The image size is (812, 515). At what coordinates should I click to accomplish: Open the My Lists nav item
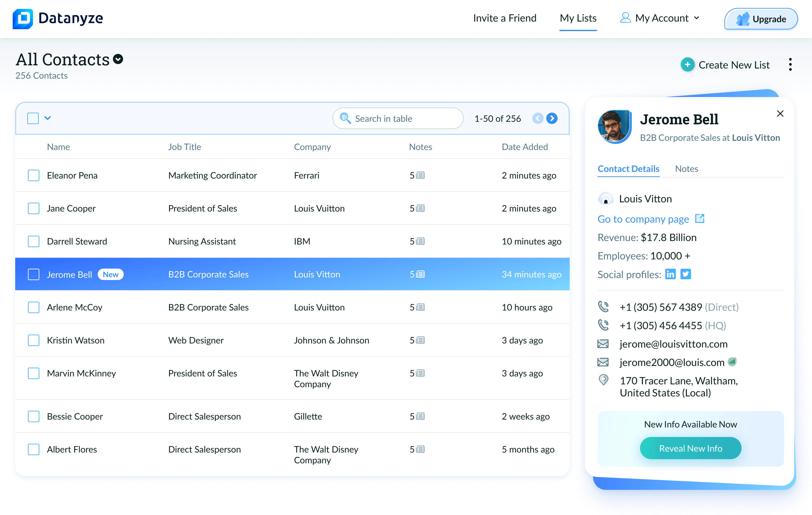578,18
